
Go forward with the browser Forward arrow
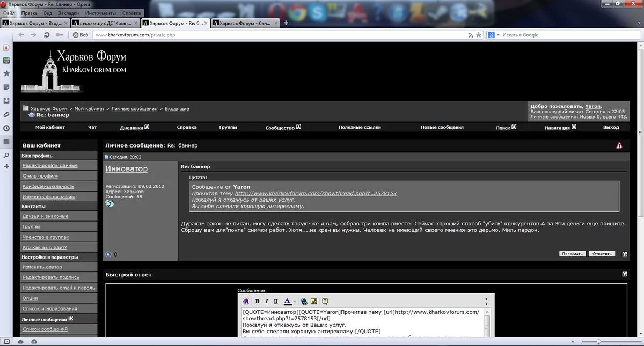point(34,35)
